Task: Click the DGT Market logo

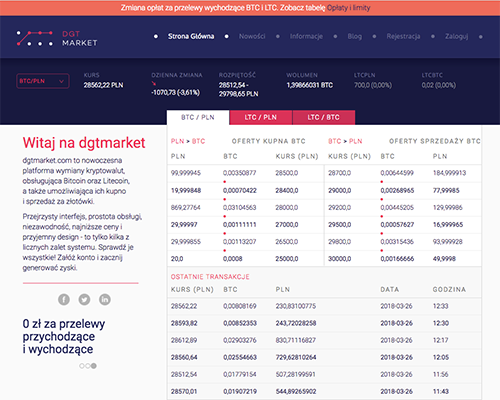Action: point(57,38)
